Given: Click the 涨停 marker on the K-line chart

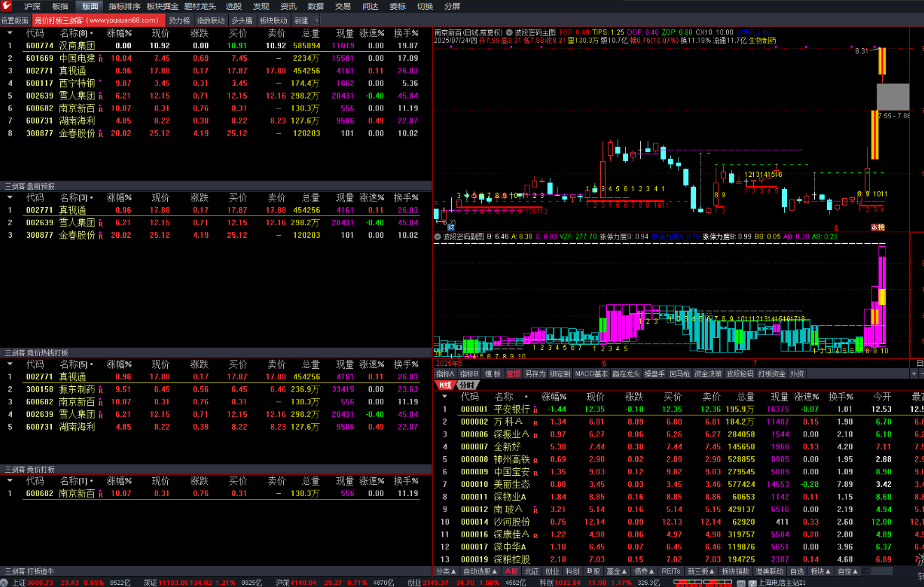Looking at the screenshot, I should 877,227.
